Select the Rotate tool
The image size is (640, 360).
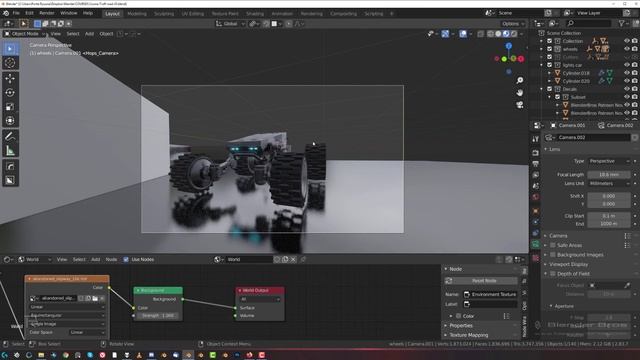10,93
